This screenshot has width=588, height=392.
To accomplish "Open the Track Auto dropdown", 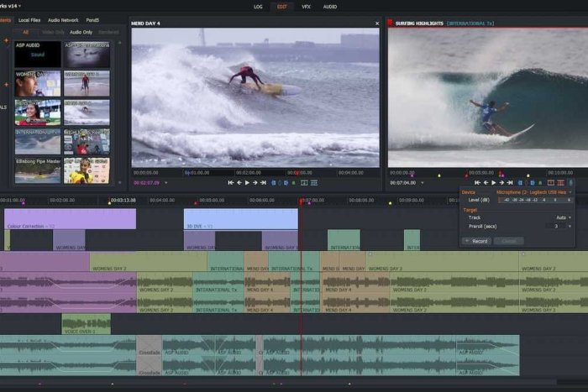I will tap(570, 217).
